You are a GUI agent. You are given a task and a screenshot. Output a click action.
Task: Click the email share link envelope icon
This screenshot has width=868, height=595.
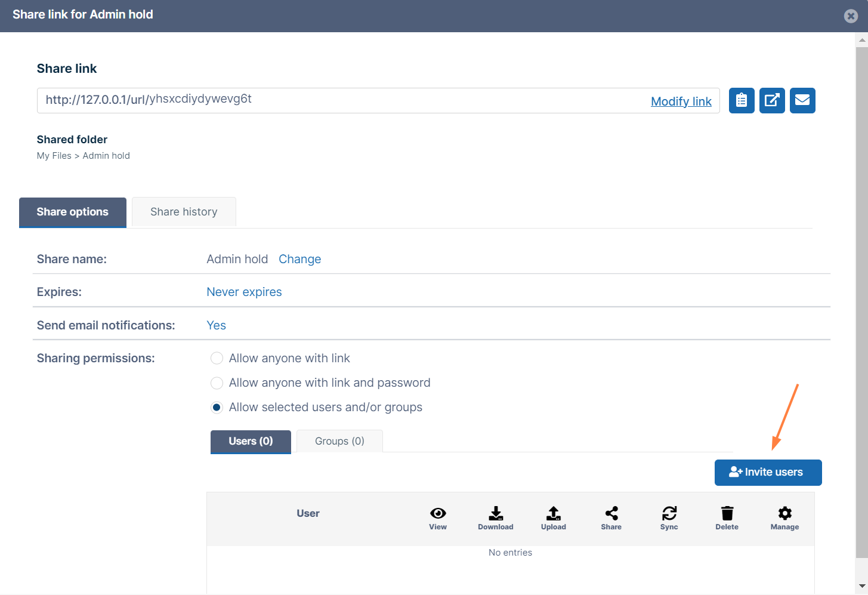[802, 100]
